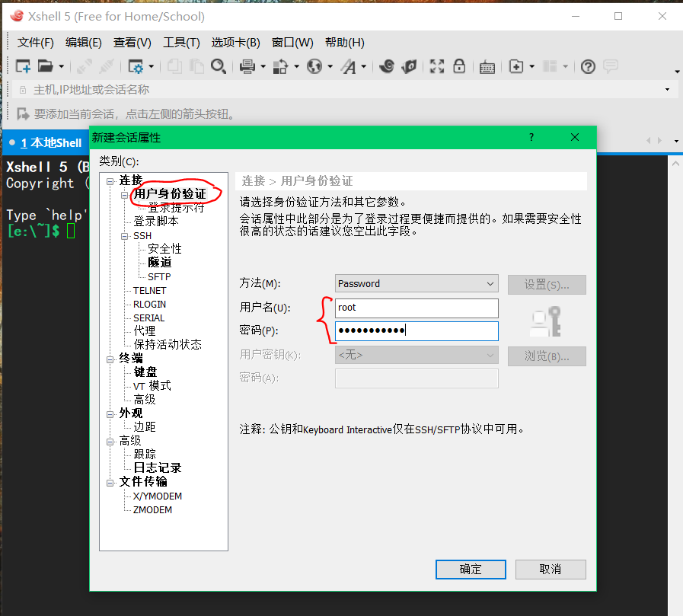
Task: Open the 工具(T) menu
Action: 181,43
